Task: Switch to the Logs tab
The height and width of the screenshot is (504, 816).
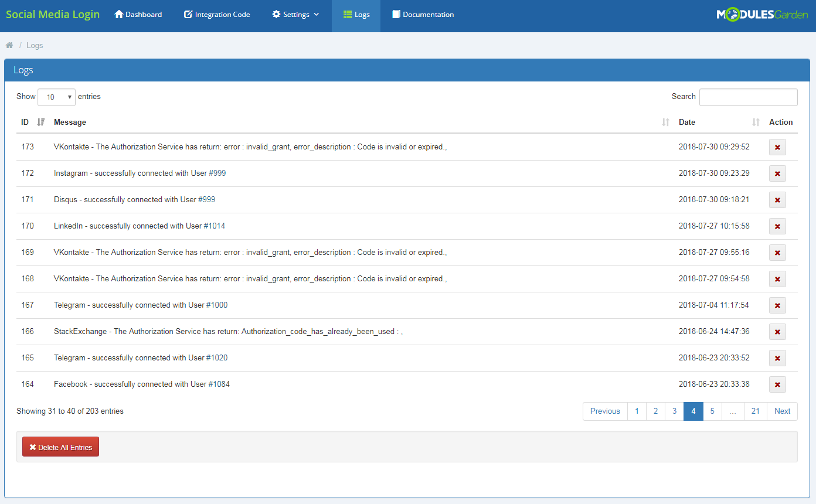Action: click(x=356, y=15)
